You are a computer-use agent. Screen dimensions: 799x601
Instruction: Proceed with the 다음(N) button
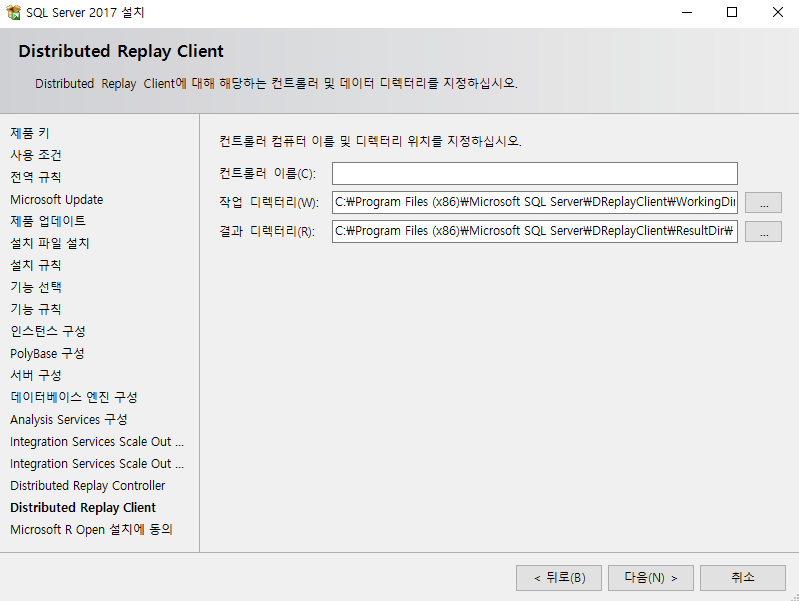click(651, 578)
